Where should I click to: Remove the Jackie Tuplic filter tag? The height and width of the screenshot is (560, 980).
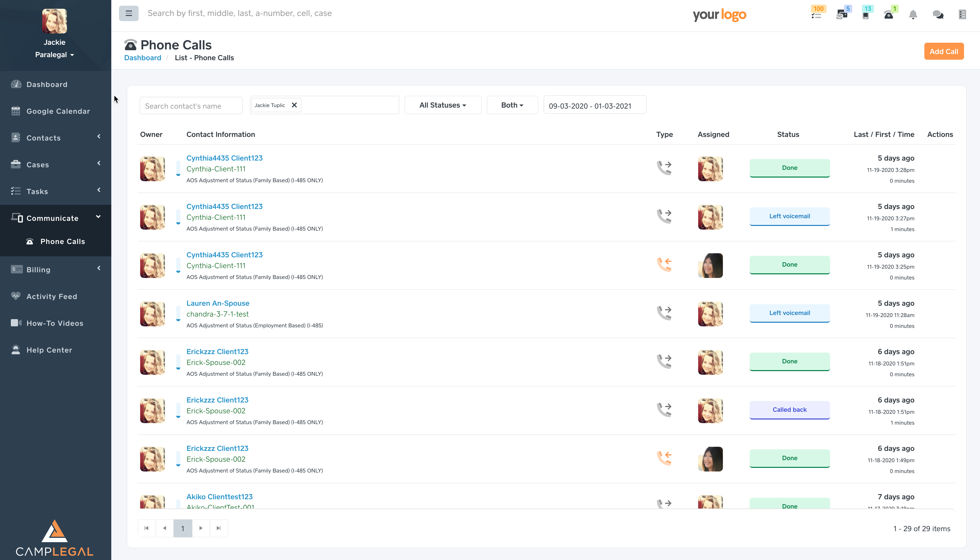[x=294, y=105]
